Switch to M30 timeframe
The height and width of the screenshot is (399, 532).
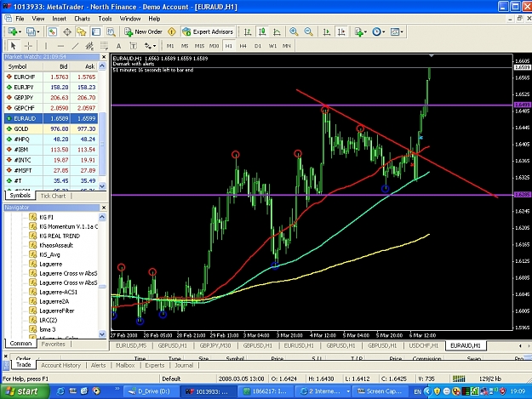[x=214, y=46]
